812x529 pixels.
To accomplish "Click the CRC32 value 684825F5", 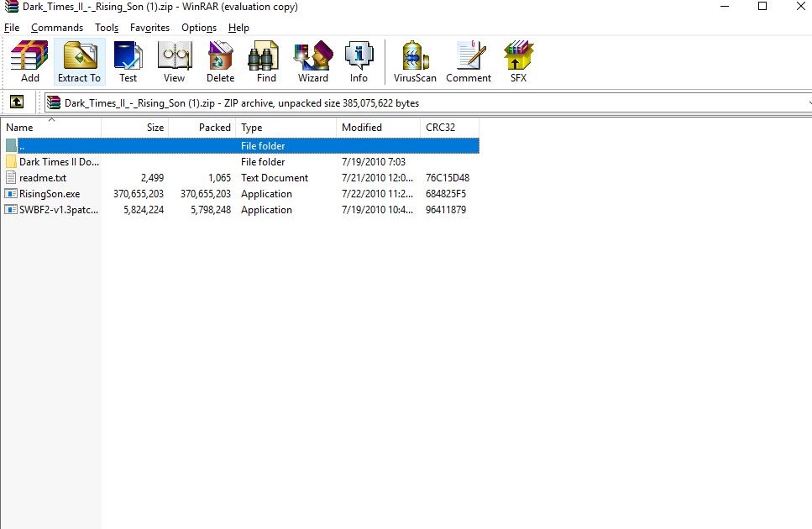I will click(446, 194).
